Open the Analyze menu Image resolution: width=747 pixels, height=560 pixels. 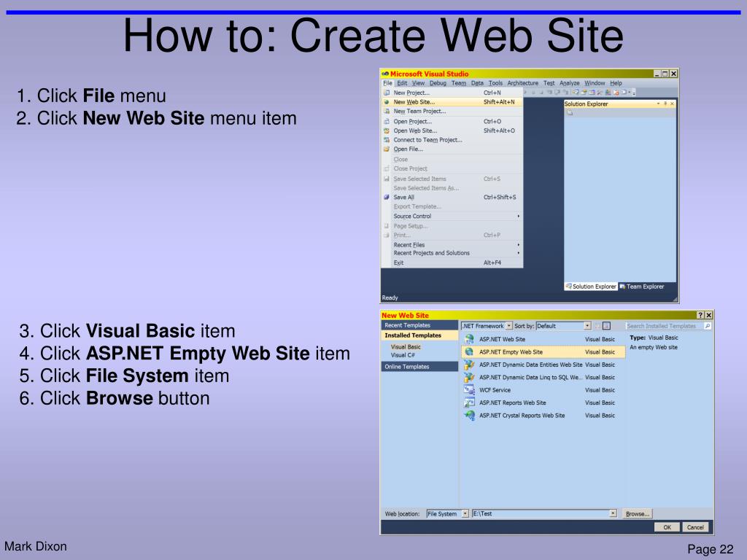click(x=569, y=83)
